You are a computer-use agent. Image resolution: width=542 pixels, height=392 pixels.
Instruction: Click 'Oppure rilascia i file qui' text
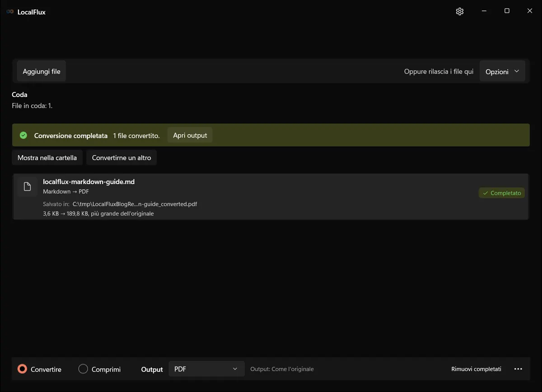[439, 71]
